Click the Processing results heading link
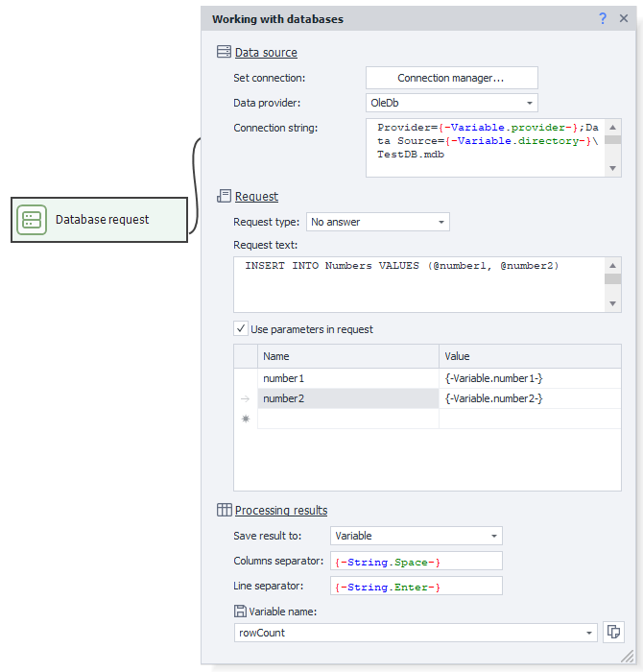Image resolution: width=643 pixels, height=672 pixels. point(281,510)
